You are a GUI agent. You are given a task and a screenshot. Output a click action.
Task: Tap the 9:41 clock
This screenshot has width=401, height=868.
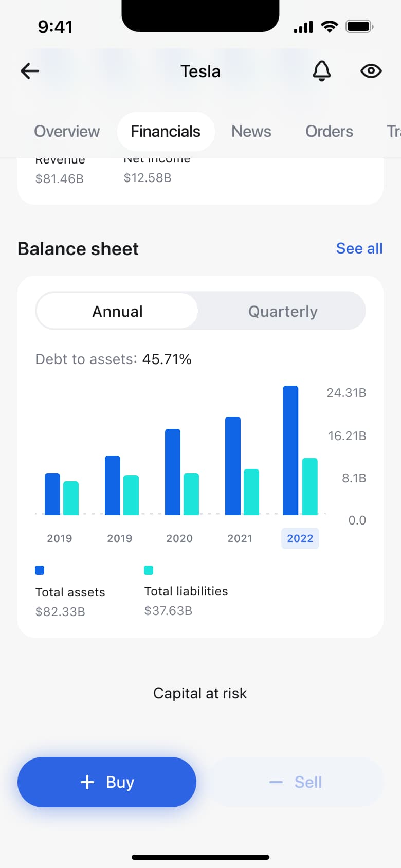[55, 27]
